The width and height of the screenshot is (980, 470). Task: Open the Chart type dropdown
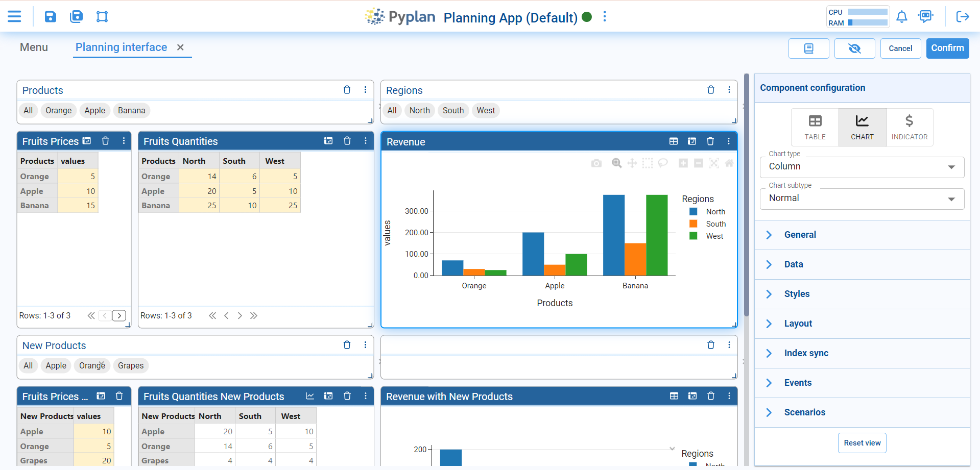point(861,167)
